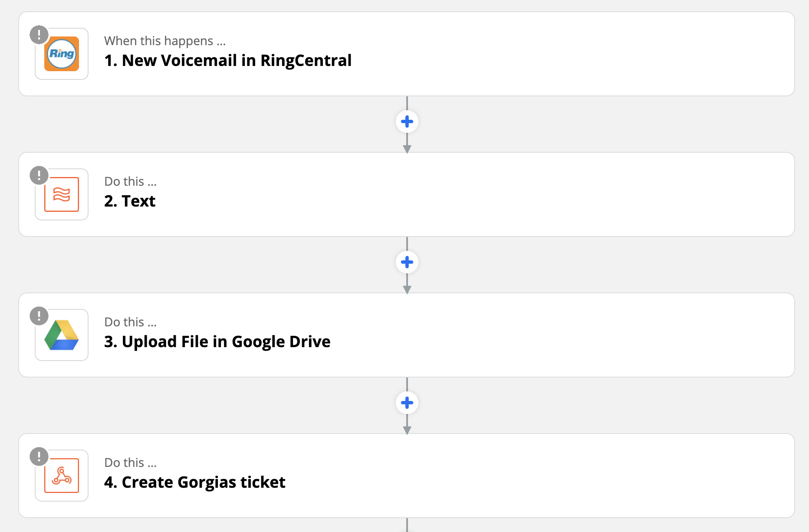
Task: Click 'Do this ...' label above Upload File
Action: pyautogui.click(x=131, y=322)
